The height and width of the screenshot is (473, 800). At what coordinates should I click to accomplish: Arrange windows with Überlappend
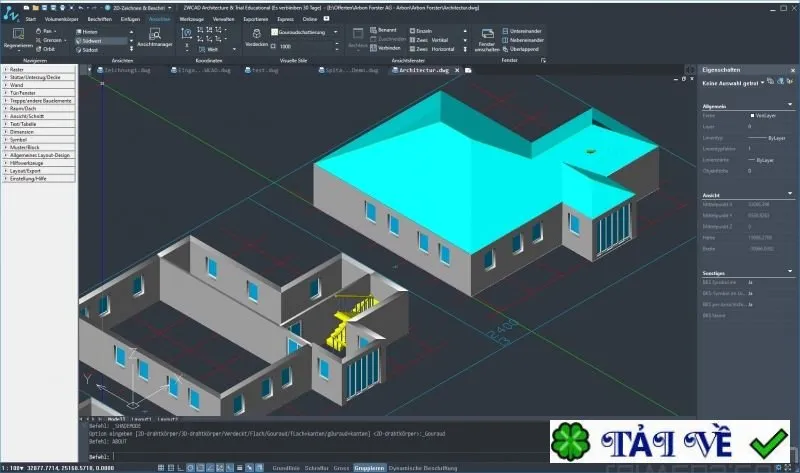click(x=520, y=49)
